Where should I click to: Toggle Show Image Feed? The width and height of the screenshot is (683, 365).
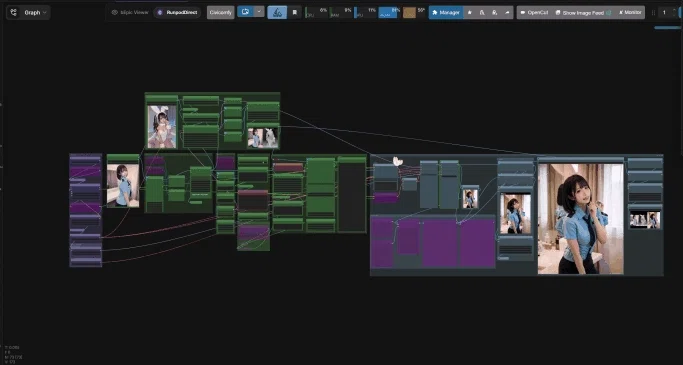pyautogui.click(x=583, y=13)
